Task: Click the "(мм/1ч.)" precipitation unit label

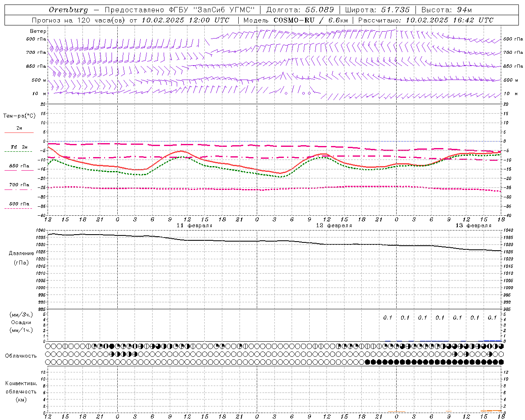Action: tap(21, 330)
